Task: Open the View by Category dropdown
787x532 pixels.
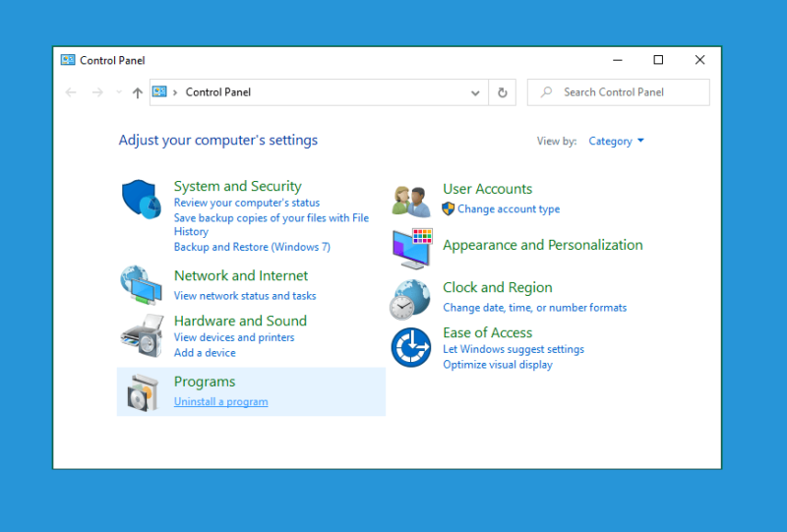Action: [x=617, y=141]
